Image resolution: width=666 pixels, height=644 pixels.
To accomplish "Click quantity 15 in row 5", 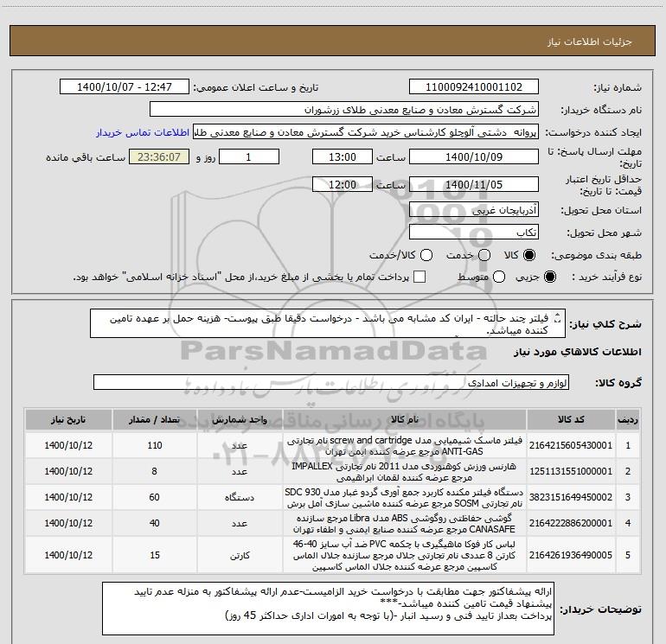I will pyautogui.click(x=155, y=555).
